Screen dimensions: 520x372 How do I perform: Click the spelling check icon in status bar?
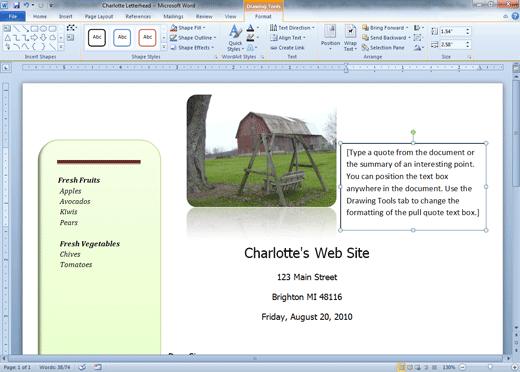[82, 367]
